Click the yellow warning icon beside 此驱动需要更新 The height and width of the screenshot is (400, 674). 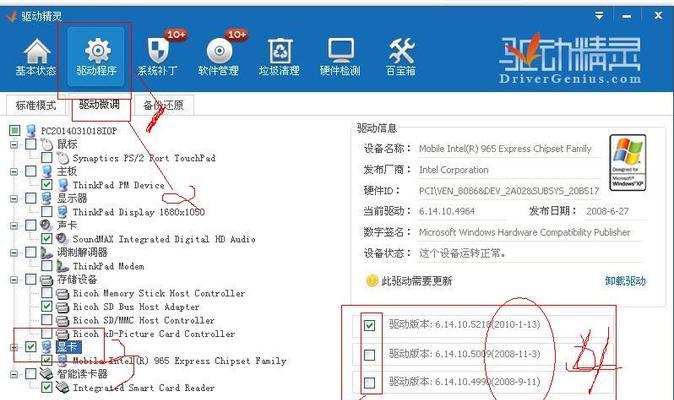pos(371,281)
